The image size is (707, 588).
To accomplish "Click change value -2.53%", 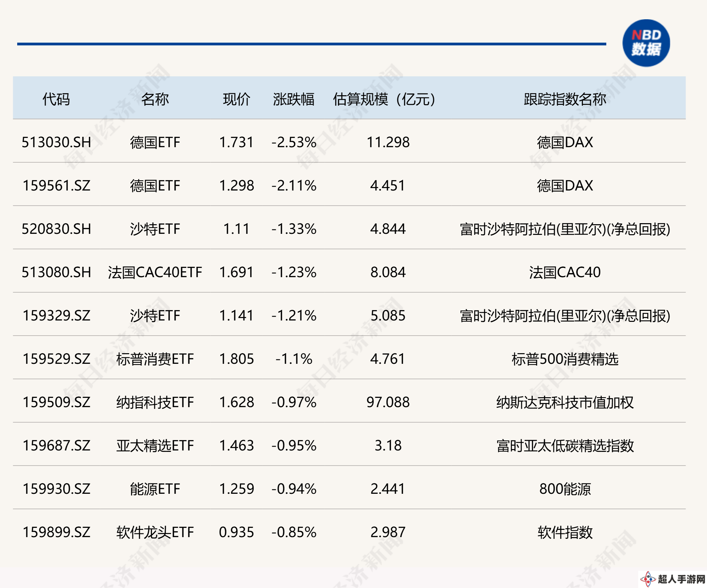I will [294, 142].
